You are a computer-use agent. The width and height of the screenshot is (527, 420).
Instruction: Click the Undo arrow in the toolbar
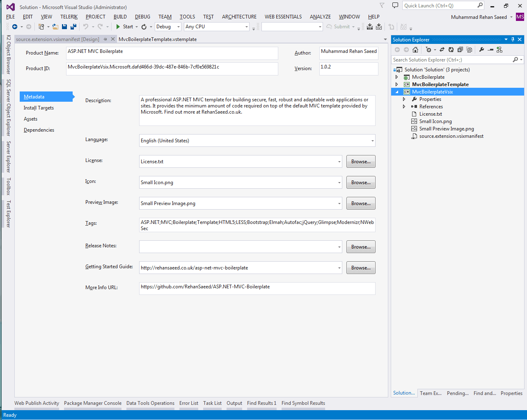pos(86,26)
